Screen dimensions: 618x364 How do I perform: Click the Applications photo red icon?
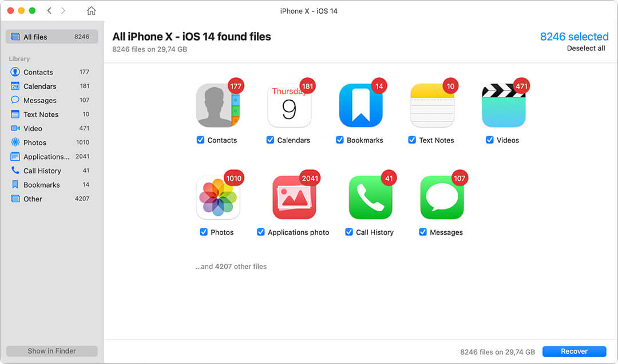pyautogui.click(x=294, y=197)
